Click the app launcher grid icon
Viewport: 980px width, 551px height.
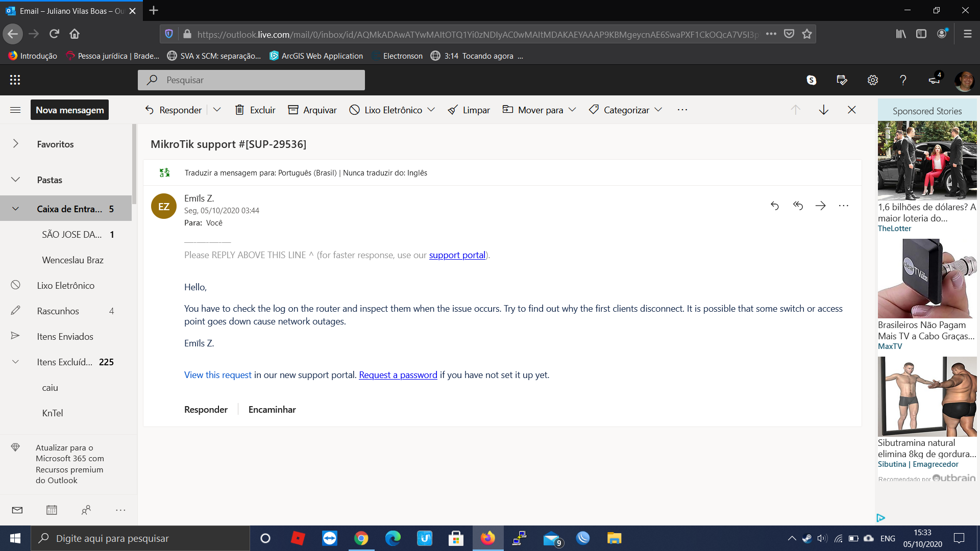click(x=15, y=80)
